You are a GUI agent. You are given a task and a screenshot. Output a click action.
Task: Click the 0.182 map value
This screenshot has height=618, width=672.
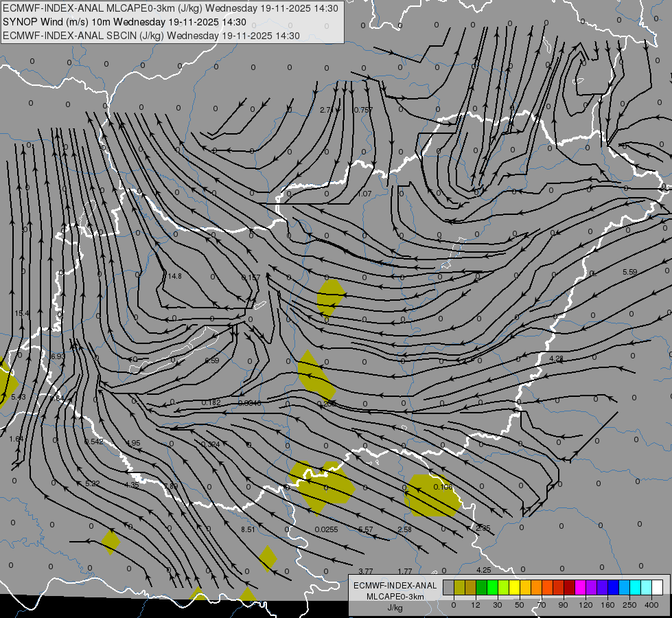[211, 402]
